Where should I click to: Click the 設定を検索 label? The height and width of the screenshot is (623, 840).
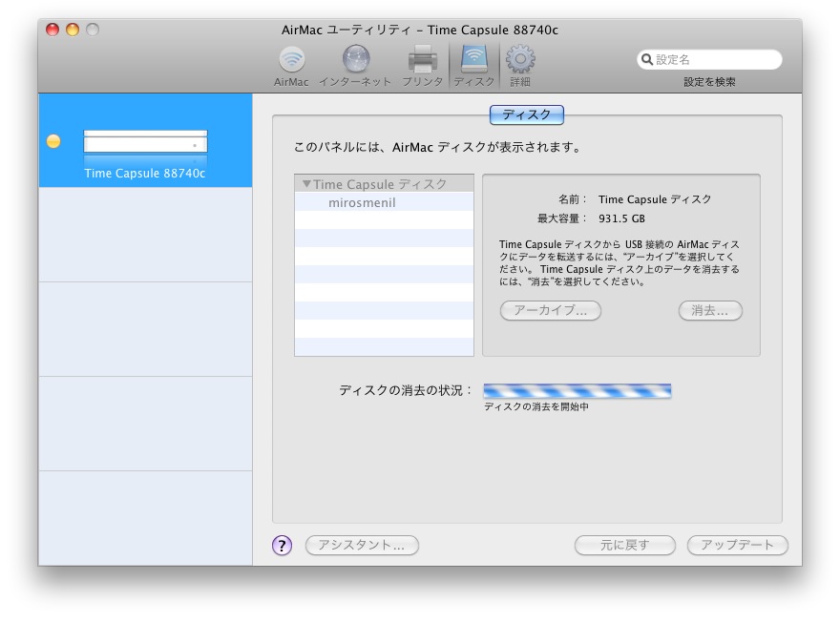pos(709,82)
